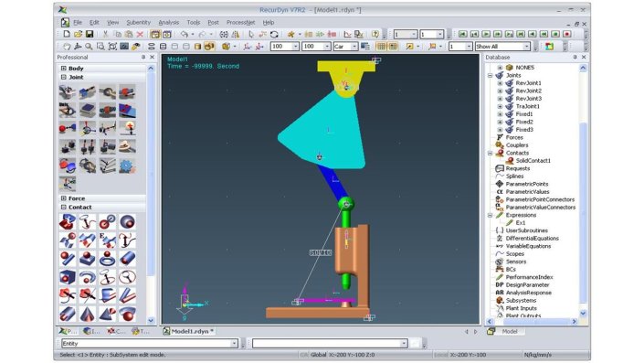Click the Save file toolbar icon

coord(90,34)
